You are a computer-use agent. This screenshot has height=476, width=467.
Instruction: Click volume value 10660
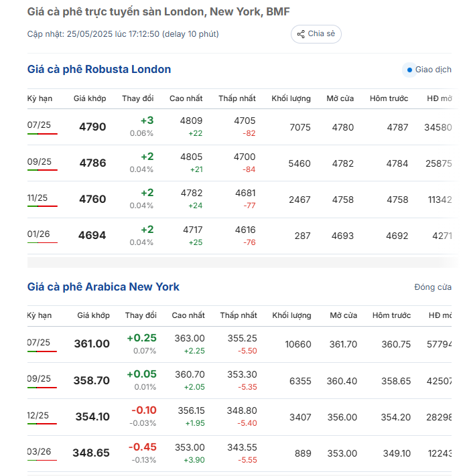(x=298, y=345)
